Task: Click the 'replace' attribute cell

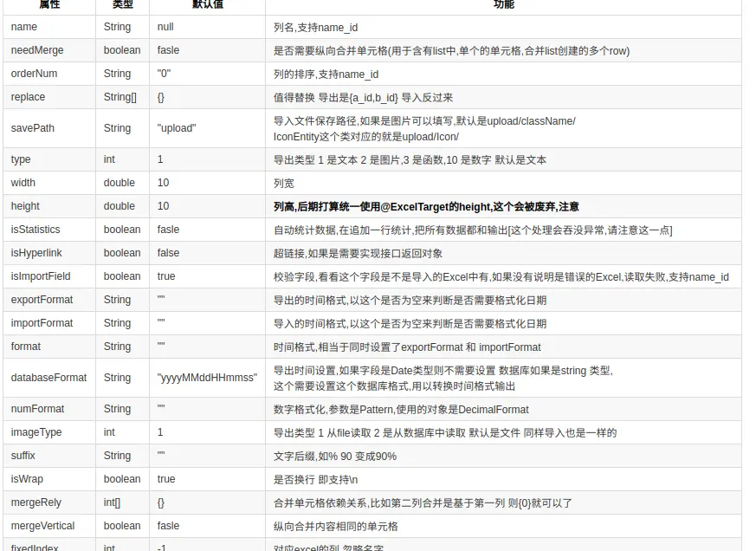Action: (49, 97)
